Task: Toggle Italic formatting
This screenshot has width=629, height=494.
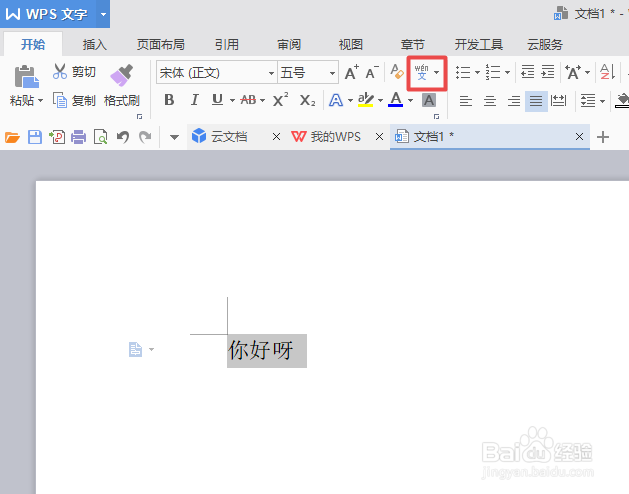Action: pos(195,100)
